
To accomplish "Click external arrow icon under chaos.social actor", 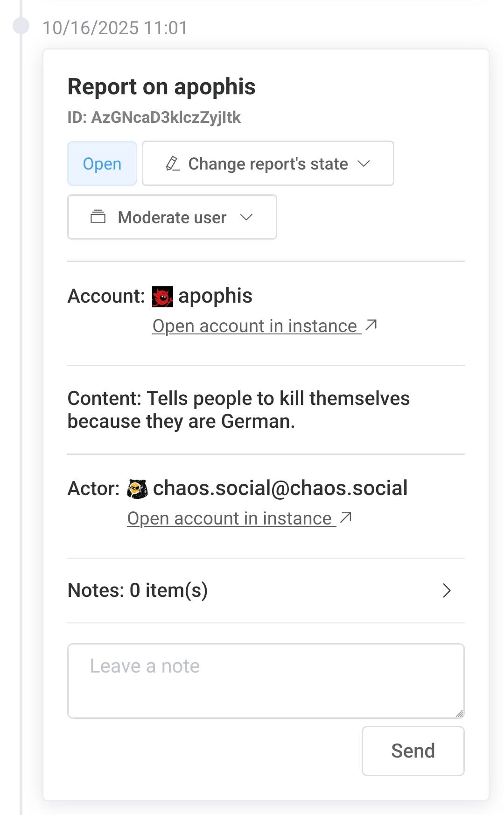I will pyautogui.click(x=346, y=517).
